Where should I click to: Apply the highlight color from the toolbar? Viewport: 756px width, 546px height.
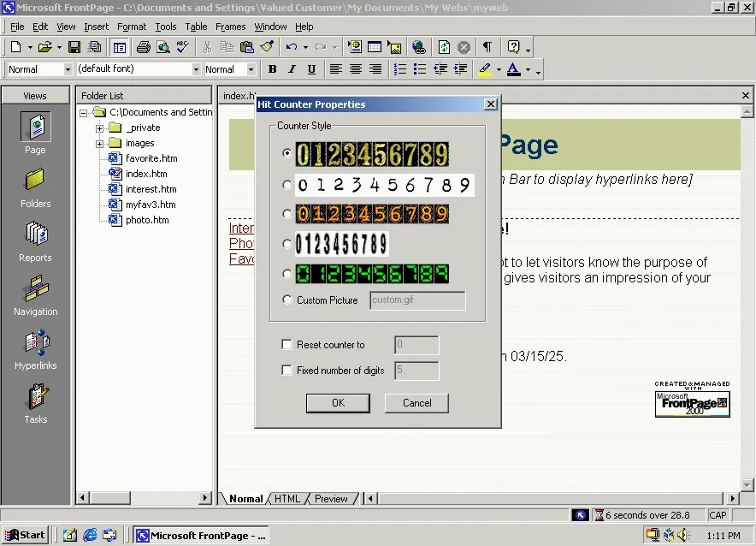(484, 69)
